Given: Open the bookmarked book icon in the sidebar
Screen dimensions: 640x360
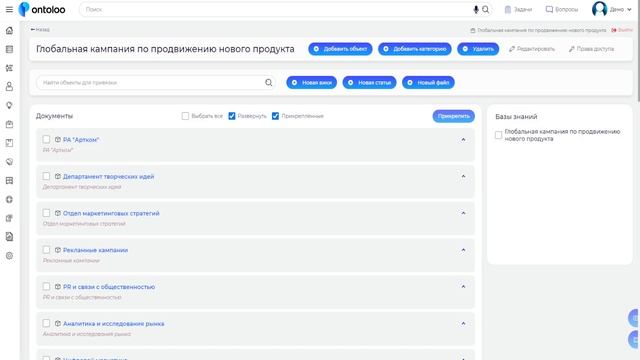Looking at the screenshot, I should (9, 143).
